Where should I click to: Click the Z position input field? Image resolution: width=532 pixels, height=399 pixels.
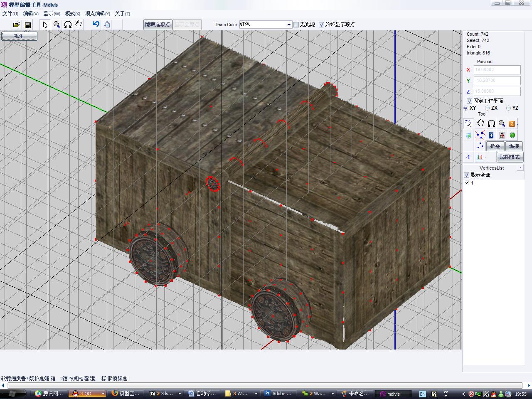497,91
